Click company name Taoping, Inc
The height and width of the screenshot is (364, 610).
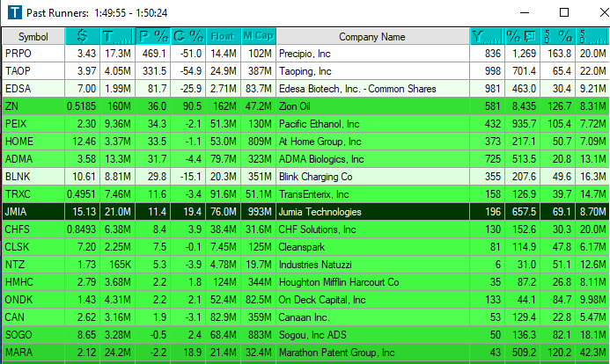pos(305,71)
